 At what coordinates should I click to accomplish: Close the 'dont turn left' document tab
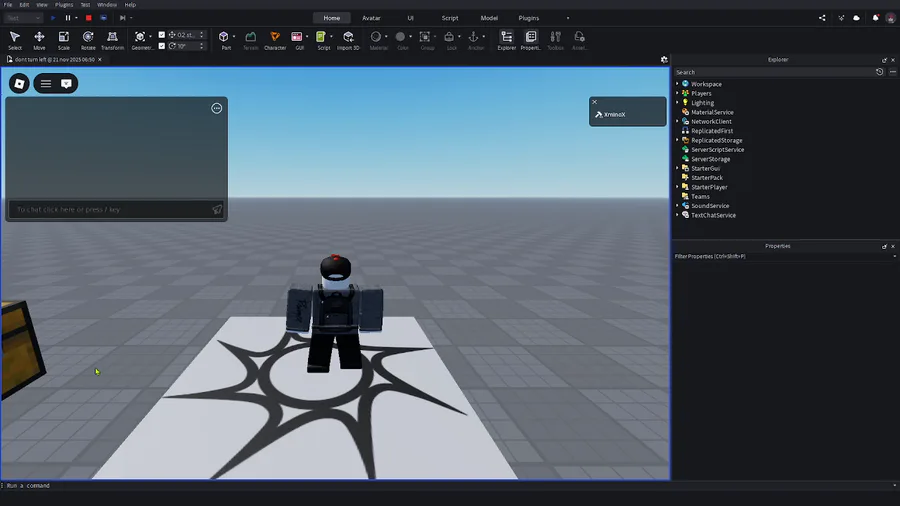tap(100, 60)
